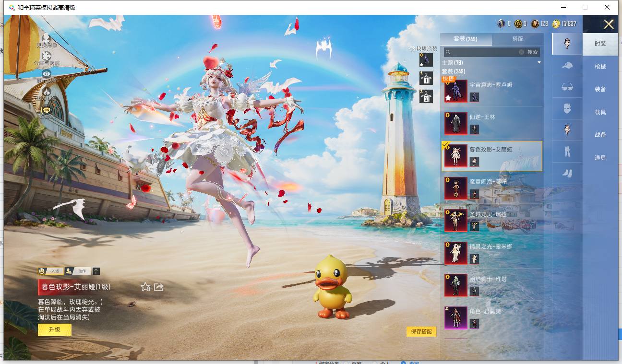Click the 更换形象 character change icon
This screenshot has height=364, width=622.
point(46,37)
